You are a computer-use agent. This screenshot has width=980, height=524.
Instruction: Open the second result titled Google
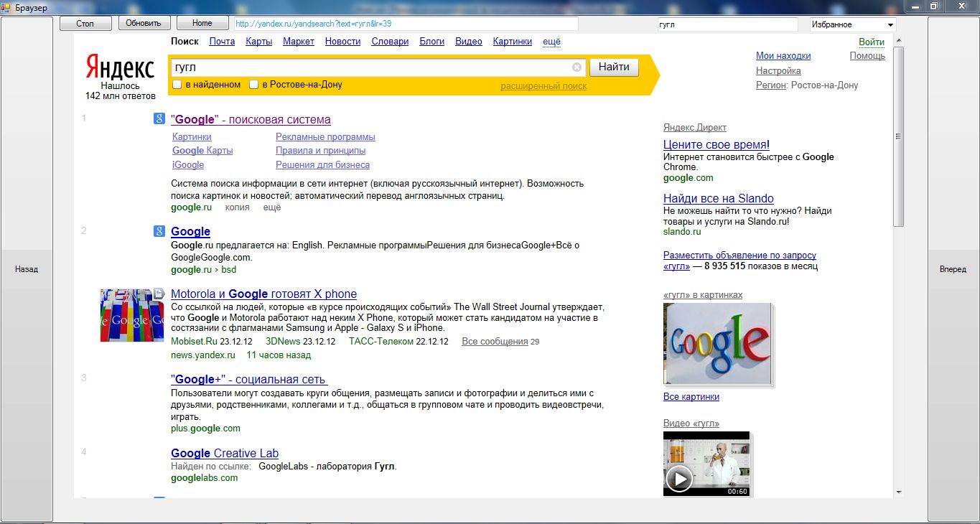[x=190, y=232]
